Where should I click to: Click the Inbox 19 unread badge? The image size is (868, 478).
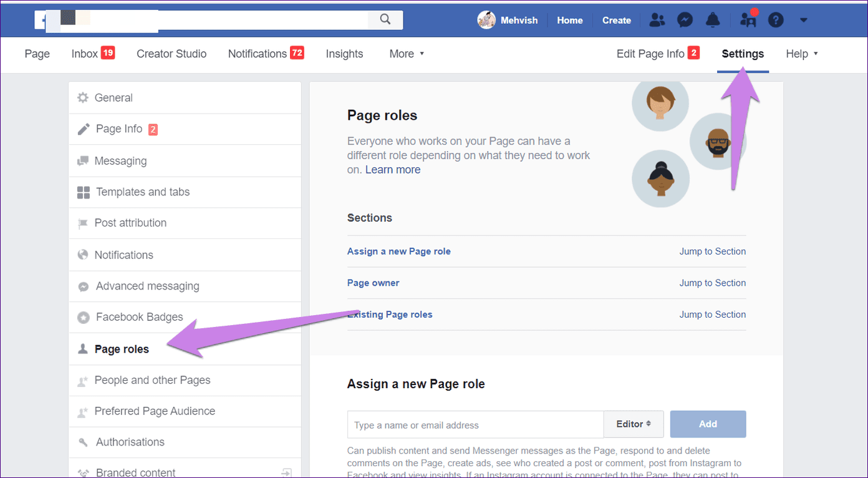point(108,53)
